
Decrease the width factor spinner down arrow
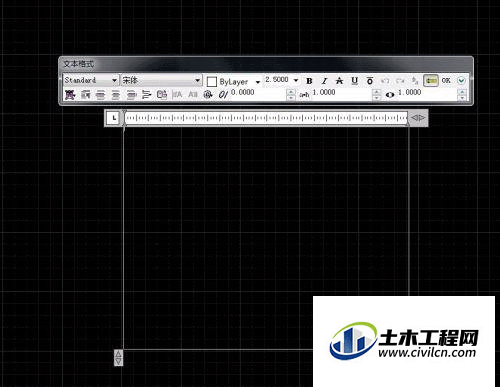click(462, 97)
